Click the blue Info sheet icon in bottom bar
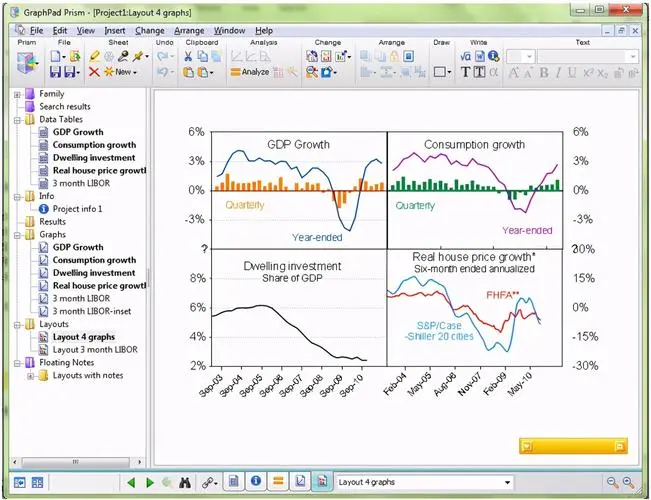 (x=256, y=482)
